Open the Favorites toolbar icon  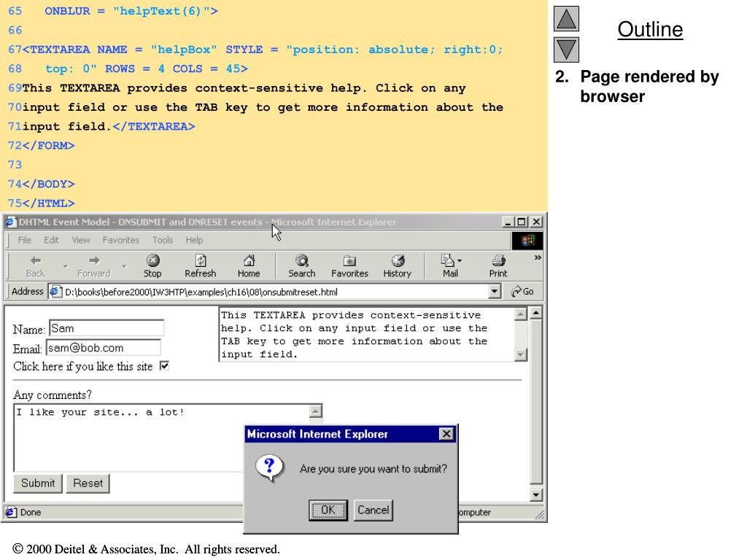click(349, 266)
